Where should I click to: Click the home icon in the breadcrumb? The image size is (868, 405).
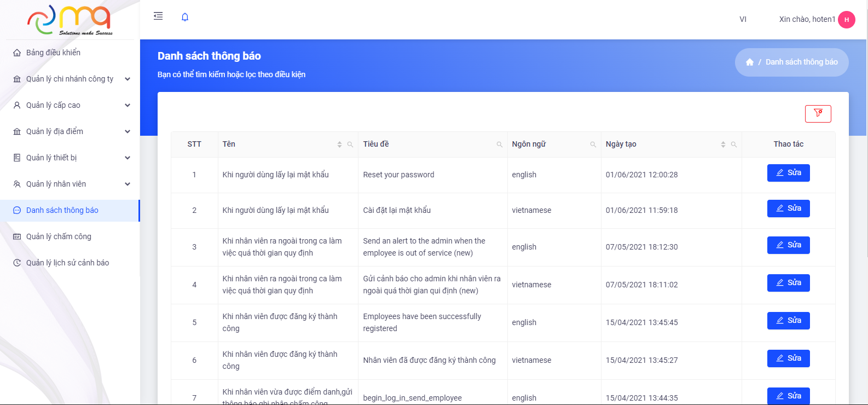[x=750, y=62]
